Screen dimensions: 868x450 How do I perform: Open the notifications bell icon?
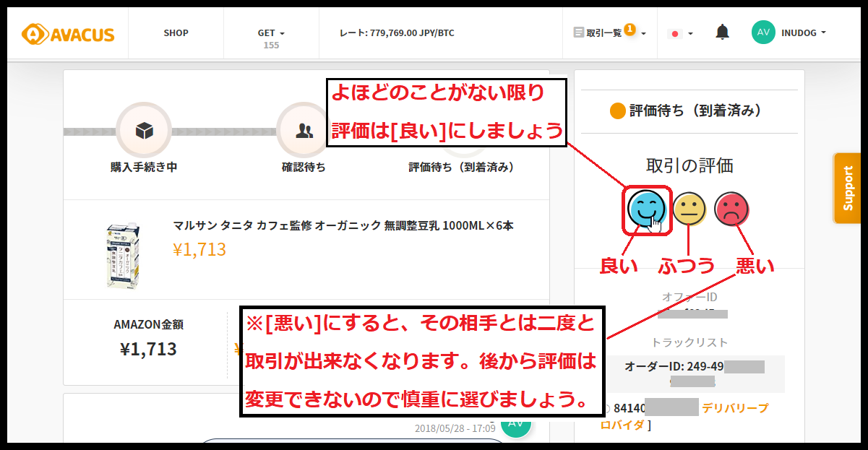(x=722, y=33)
